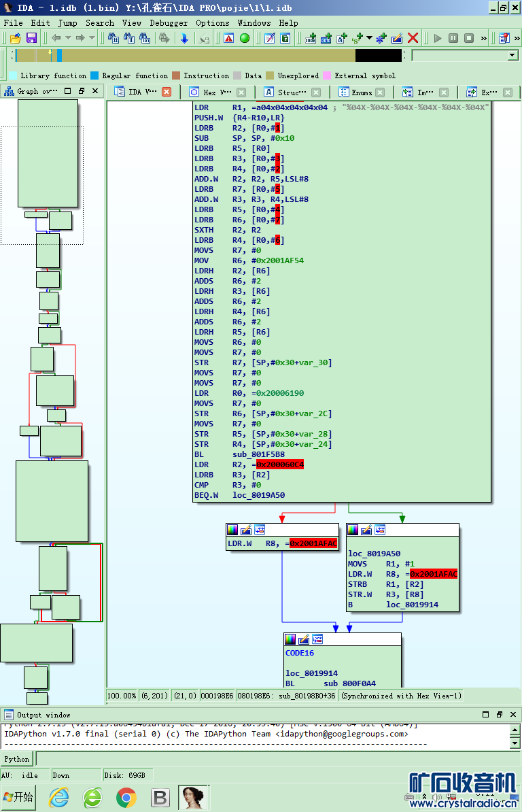Switch to IDA taskbar portrait icon
The width and height of the screenshot is (522, 812).
194,798
